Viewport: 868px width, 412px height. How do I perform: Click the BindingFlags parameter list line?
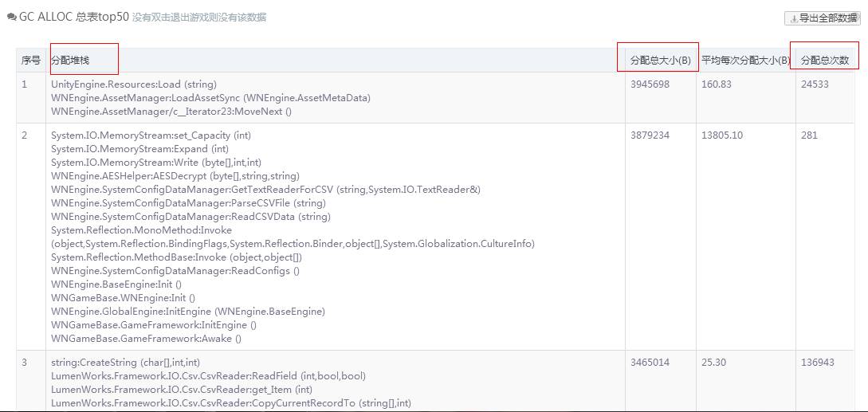click(293, 244)
